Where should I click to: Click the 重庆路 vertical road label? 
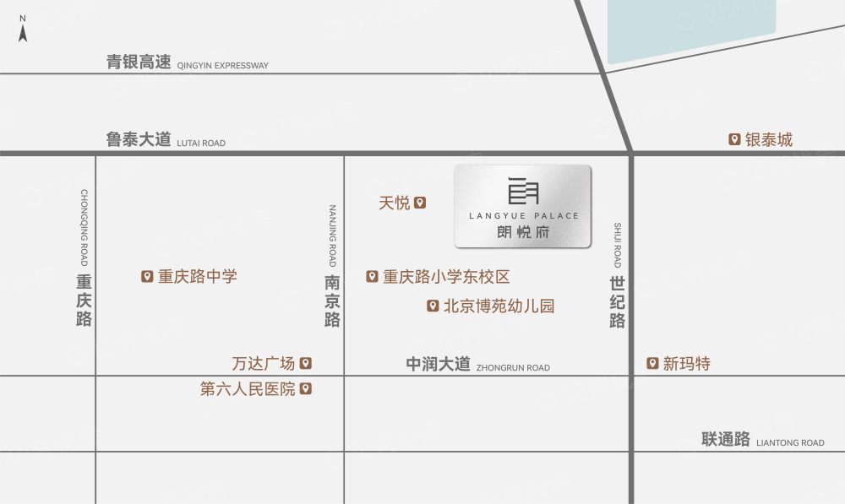coord(84,300)
